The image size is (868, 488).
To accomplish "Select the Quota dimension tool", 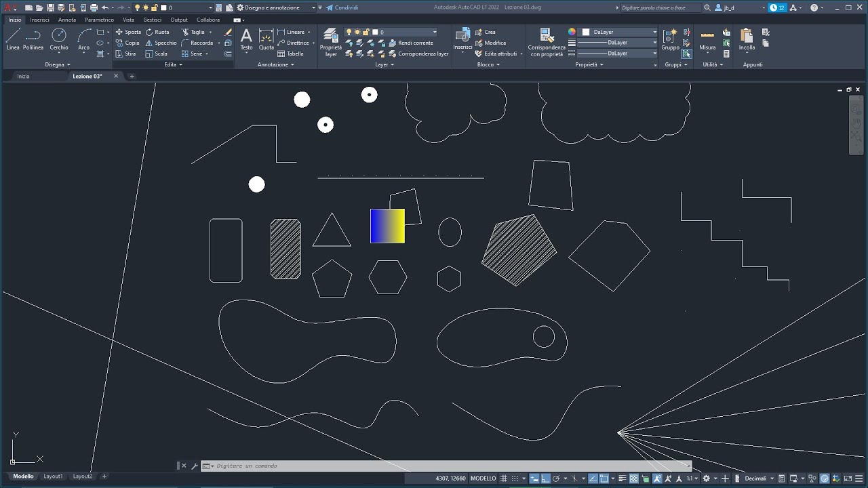I will click(x=267, y=39).
